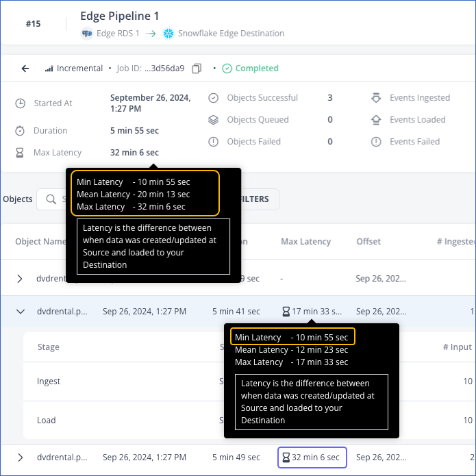
Task: Click the Events Loaded icon
Action: (x=376, y=120)
